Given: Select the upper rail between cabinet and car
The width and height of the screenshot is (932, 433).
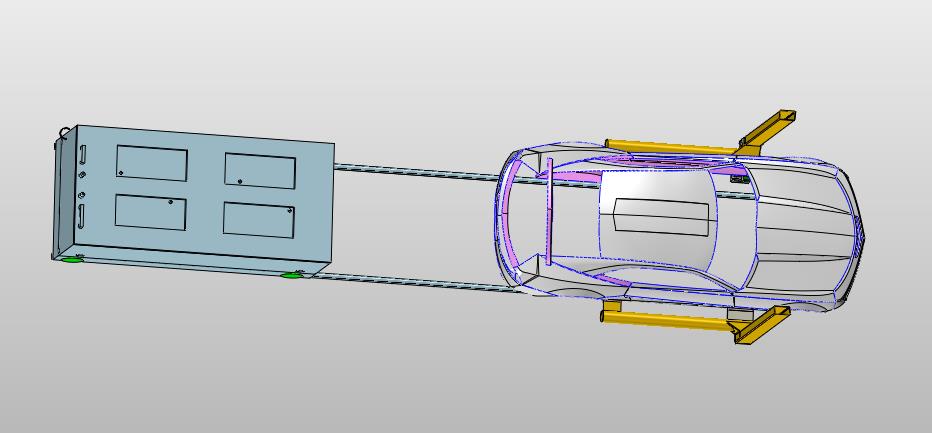Looking at the screenshot, I should pos(416,171).
